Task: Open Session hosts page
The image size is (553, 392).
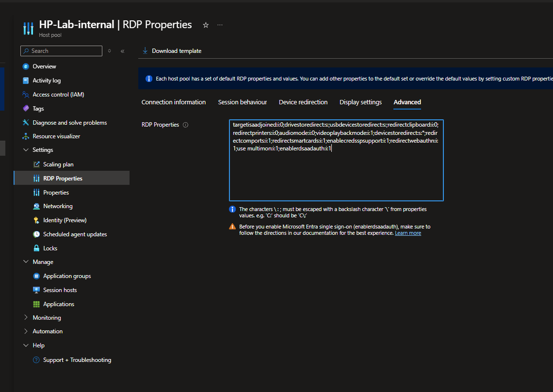Action: click(x=60, y=290)
